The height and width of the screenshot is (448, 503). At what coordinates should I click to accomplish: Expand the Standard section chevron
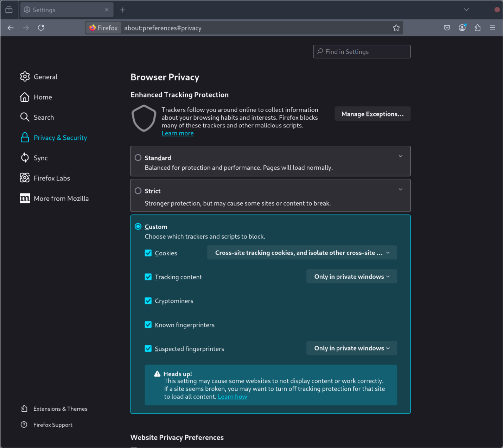click(400, 156)
